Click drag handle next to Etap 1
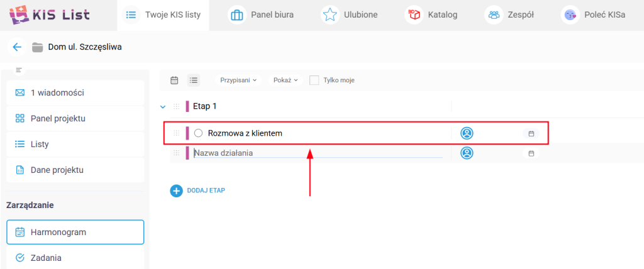 pyautogui.click(x=176, y=107)
